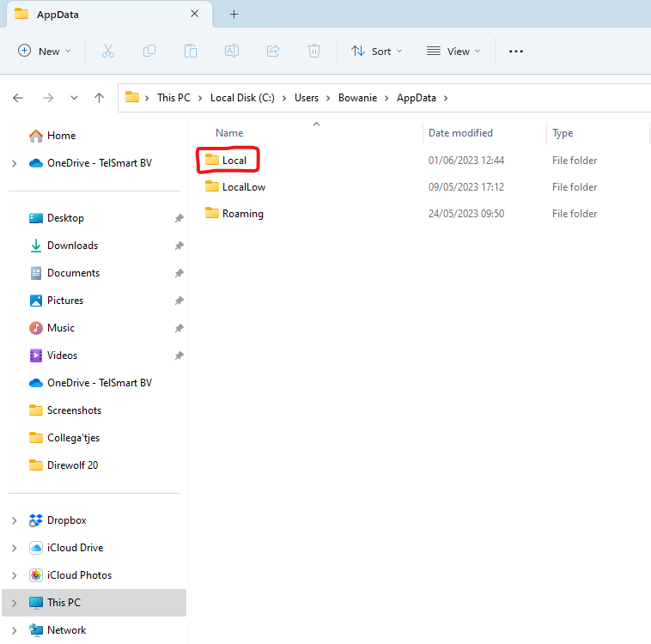Click the Rename icon in toolbar

coord(232,52)
